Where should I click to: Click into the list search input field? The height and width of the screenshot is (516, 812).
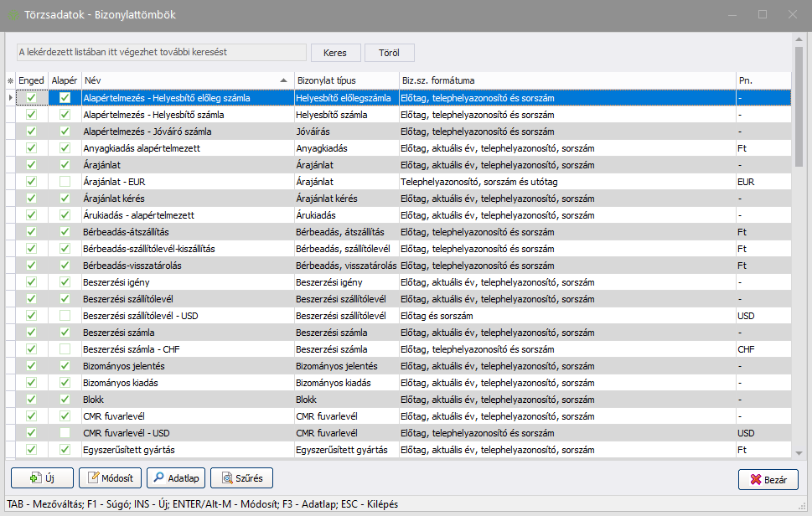click(x=161, y=52)
